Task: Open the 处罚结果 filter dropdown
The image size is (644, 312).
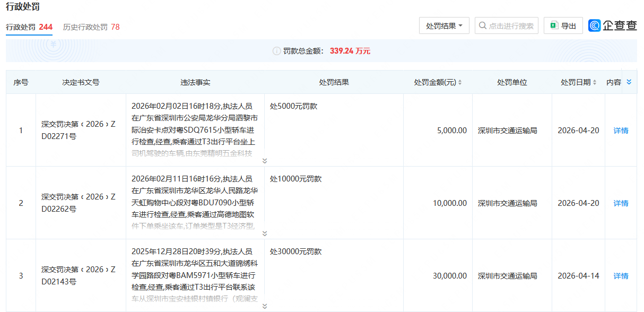Action: 444,25
